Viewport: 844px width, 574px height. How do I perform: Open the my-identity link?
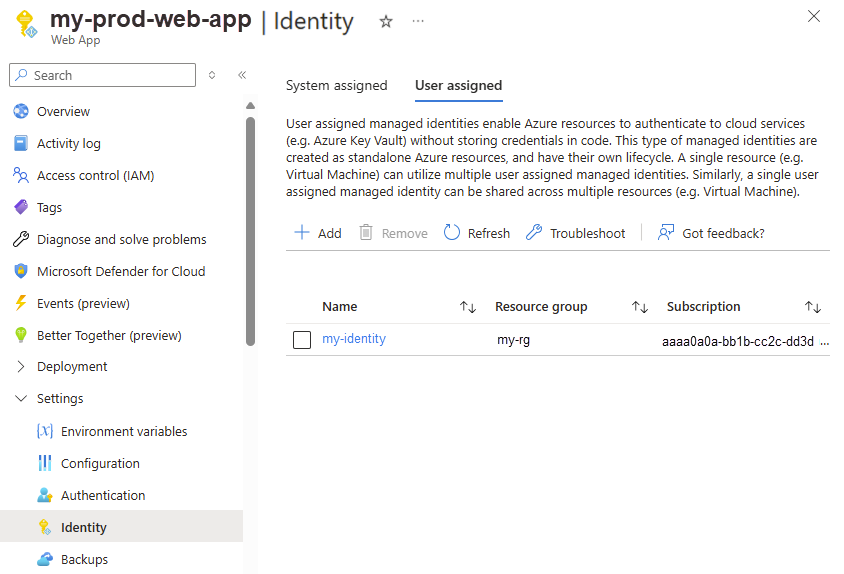click(x=354, y=339)
